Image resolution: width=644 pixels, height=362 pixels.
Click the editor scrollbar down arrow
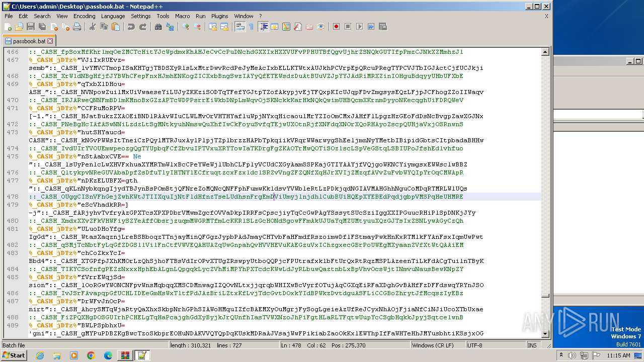545,334
